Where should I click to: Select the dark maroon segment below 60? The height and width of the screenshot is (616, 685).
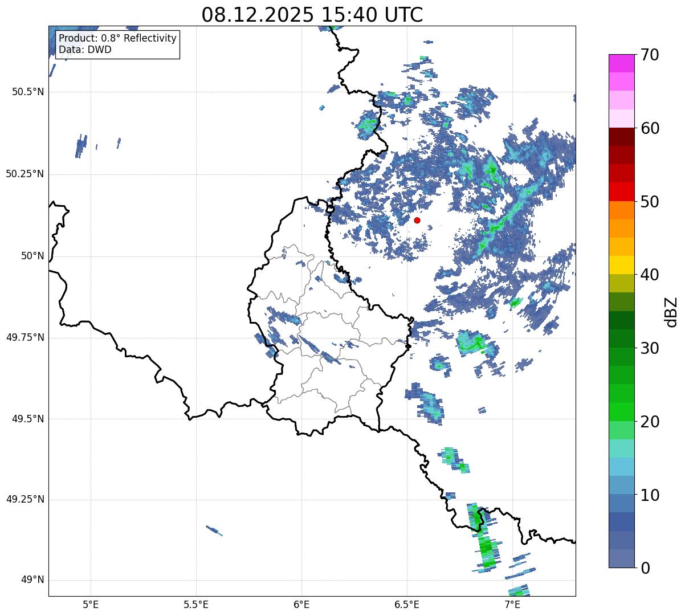[621, 137]
